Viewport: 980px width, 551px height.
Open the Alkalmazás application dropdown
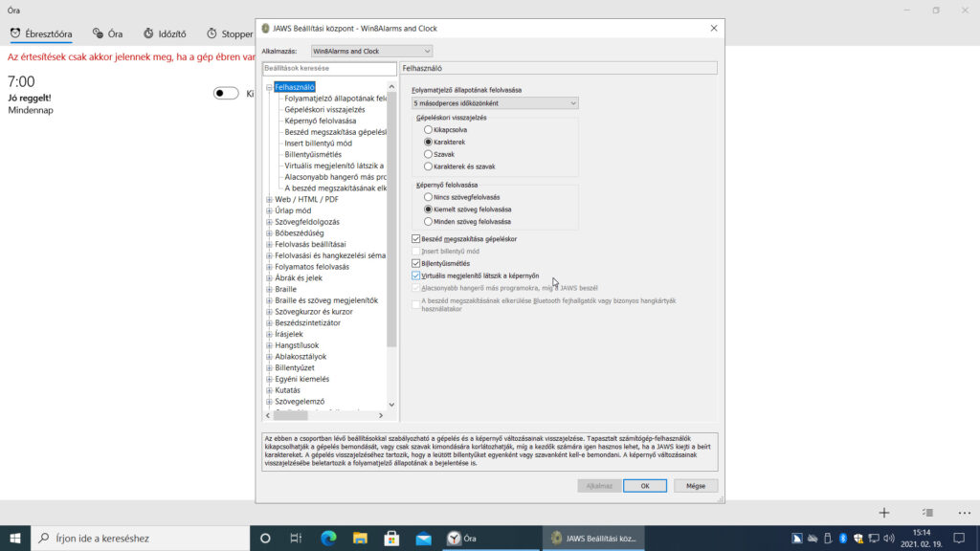[371, 52]
